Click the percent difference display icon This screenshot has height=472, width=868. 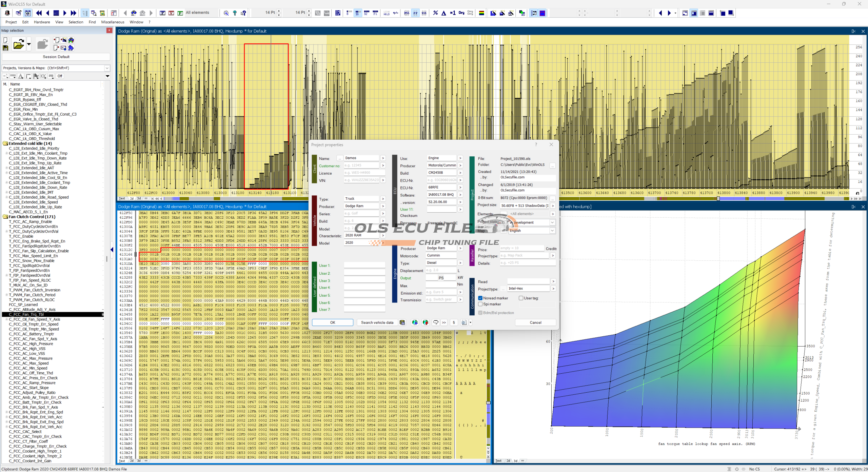pyautogui.click(x=435, y=13)
